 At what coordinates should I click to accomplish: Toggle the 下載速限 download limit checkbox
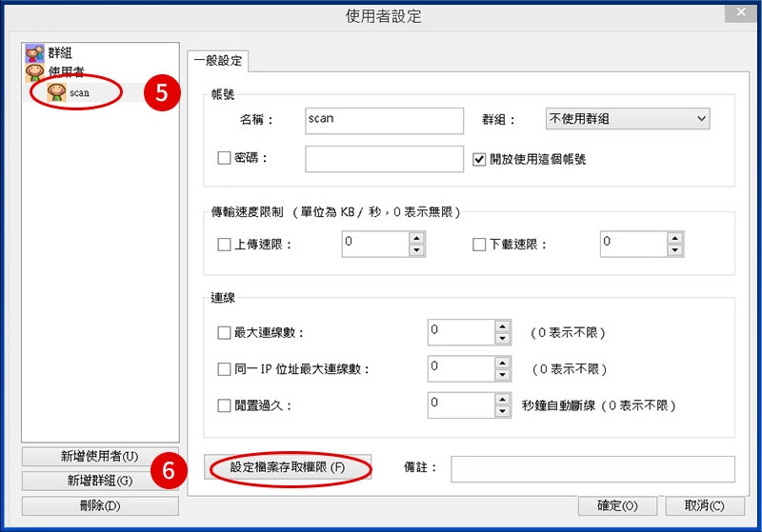[480, 245]
